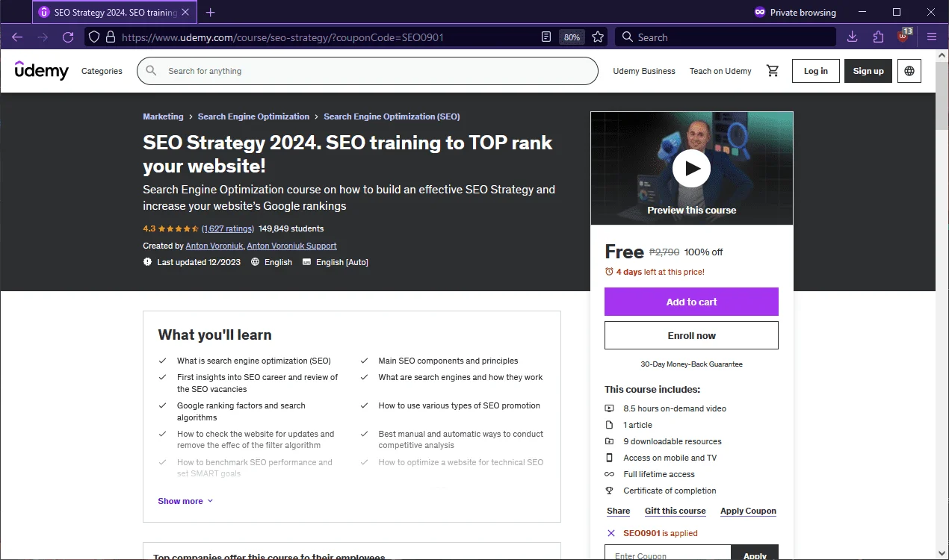Click Gift this course
This screenshot has width=949, height=560.
675,511
